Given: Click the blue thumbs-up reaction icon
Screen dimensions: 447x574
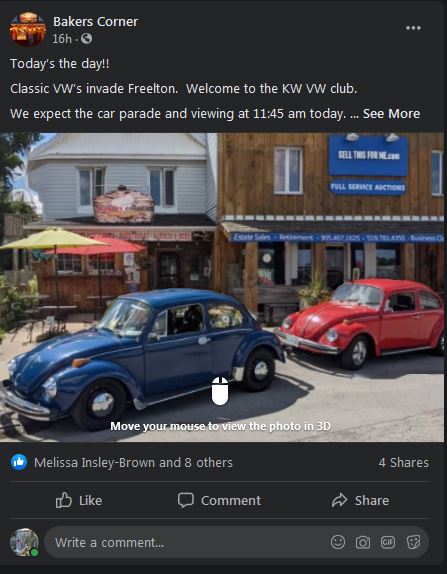Looking at the screenshot, I should (19, 462).
